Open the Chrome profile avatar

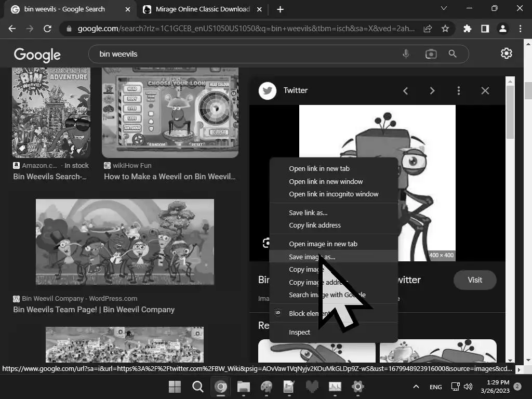click(503, 29)
